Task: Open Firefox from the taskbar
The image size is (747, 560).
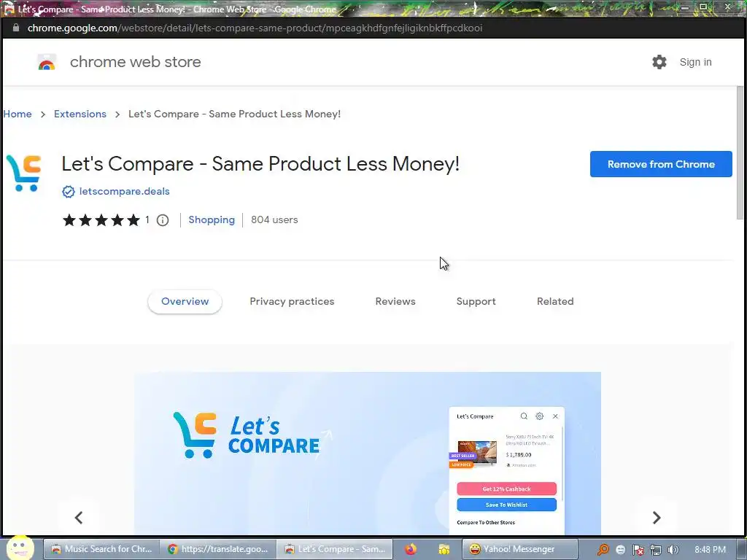Action: (411, 549)
